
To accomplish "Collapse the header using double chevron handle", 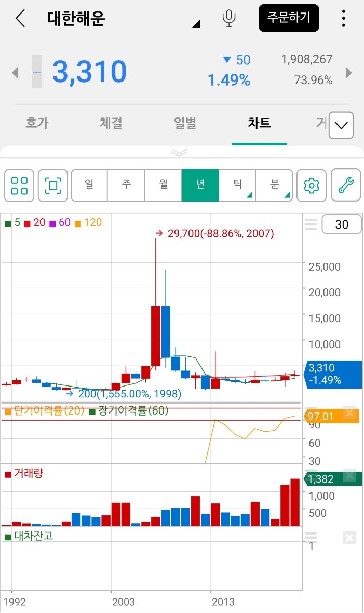I will (180, 152).
